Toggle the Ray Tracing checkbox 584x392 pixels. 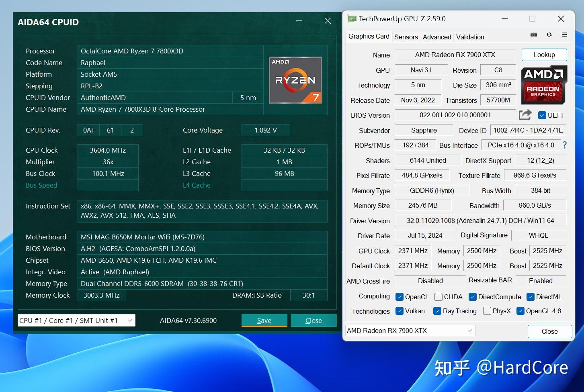(x=437, y=311)
